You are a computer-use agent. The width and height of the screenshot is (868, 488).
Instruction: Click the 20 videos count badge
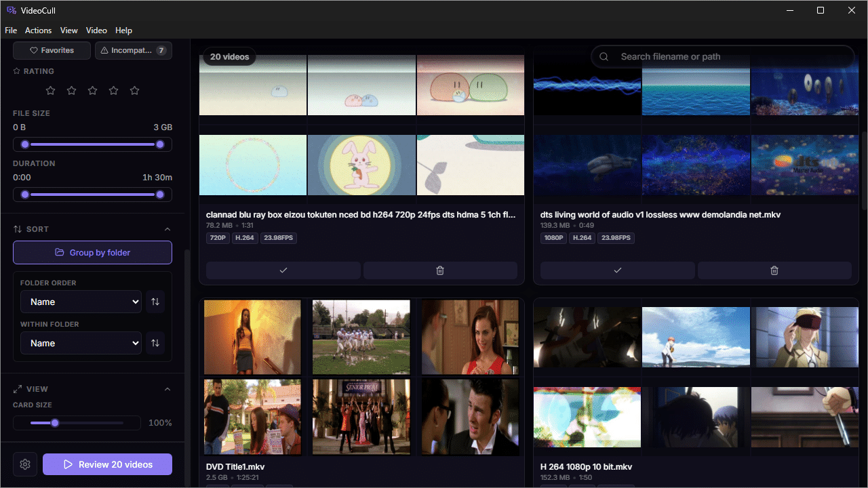(230, 57)
